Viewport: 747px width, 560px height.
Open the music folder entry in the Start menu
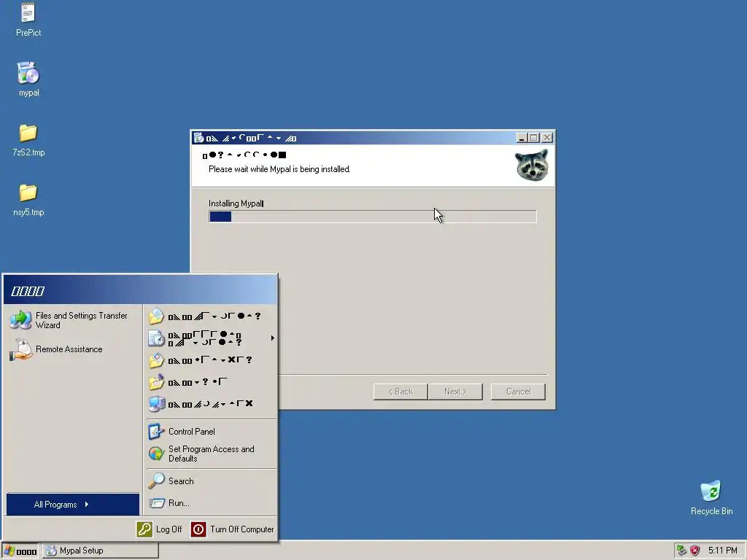click(x=210, y=382)
